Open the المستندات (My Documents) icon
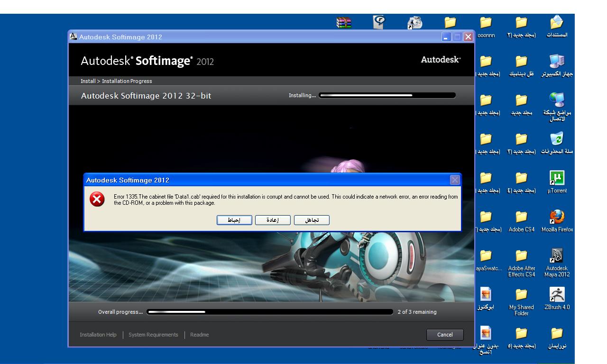The height and width of the screenshot is (364, 607). coord(557,27)
